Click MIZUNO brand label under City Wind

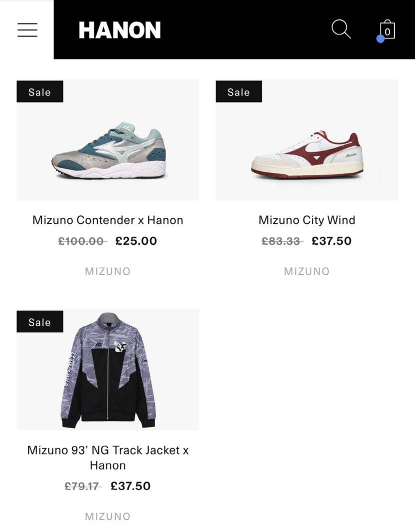coord(306,271)
